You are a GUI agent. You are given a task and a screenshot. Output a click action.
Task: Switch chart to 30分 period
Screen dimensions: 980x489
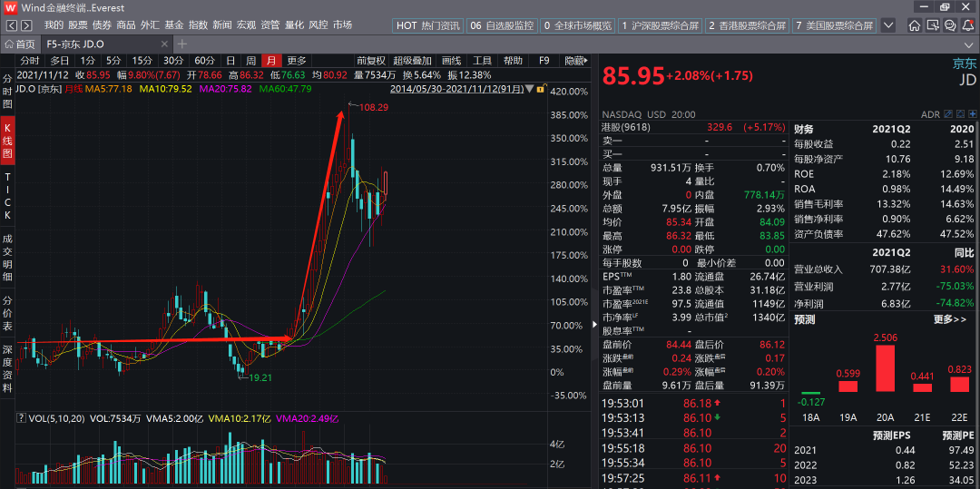click(x=173, y=61)
